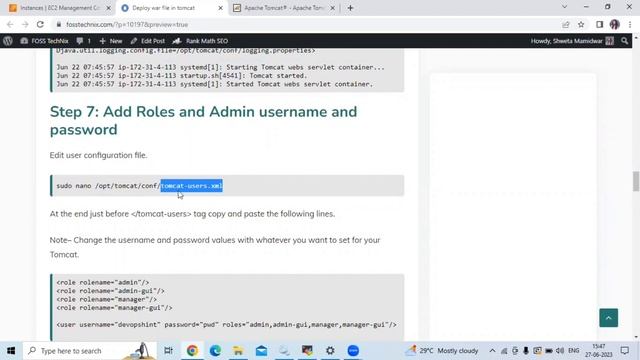Click the user username="devopshint" line
Viewport: 640px width, 360px height.
(x=227, y=324)
